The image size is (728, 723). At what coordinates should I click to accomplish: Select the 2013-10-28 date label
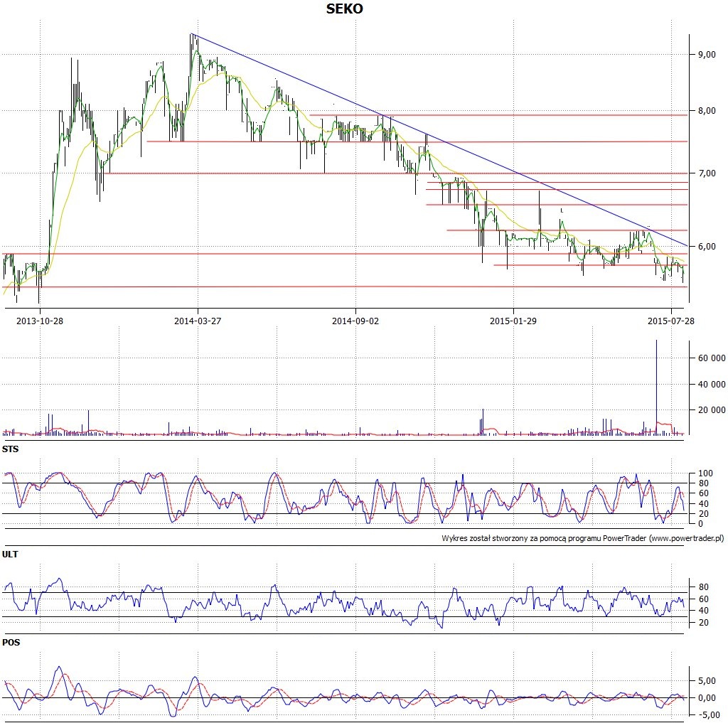[40, 321]
